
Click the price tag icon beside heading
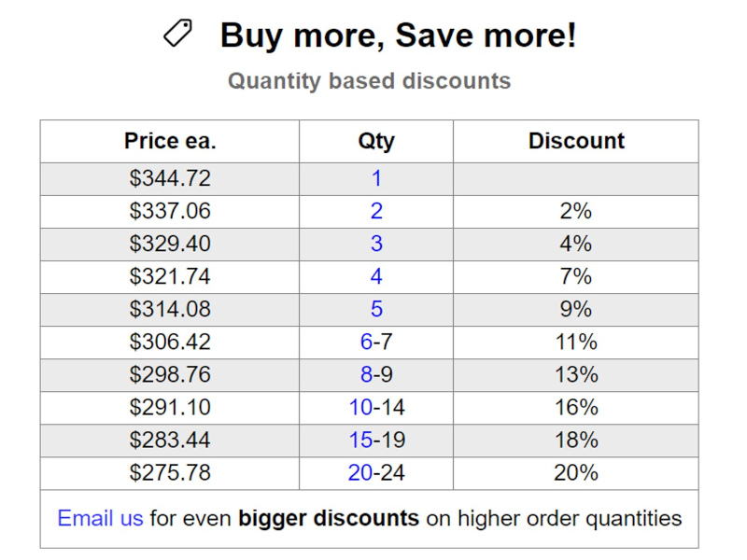pos(177,35)
